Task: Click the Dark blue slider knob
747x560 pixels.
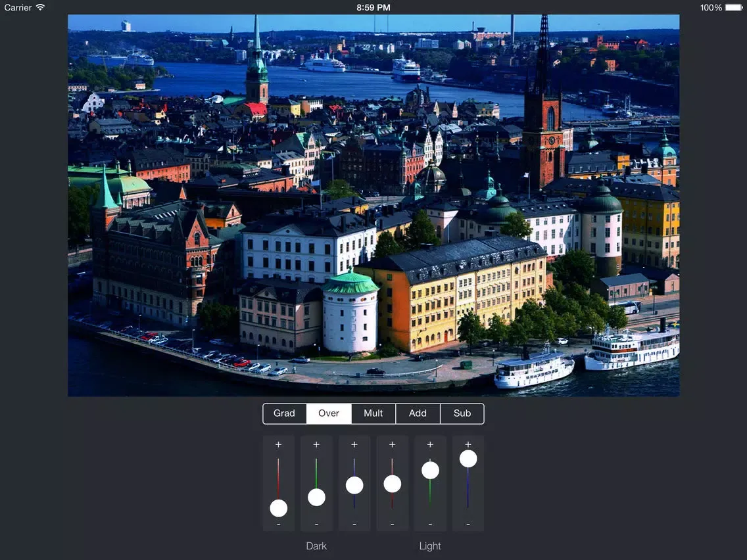Action: click(354, 485)
